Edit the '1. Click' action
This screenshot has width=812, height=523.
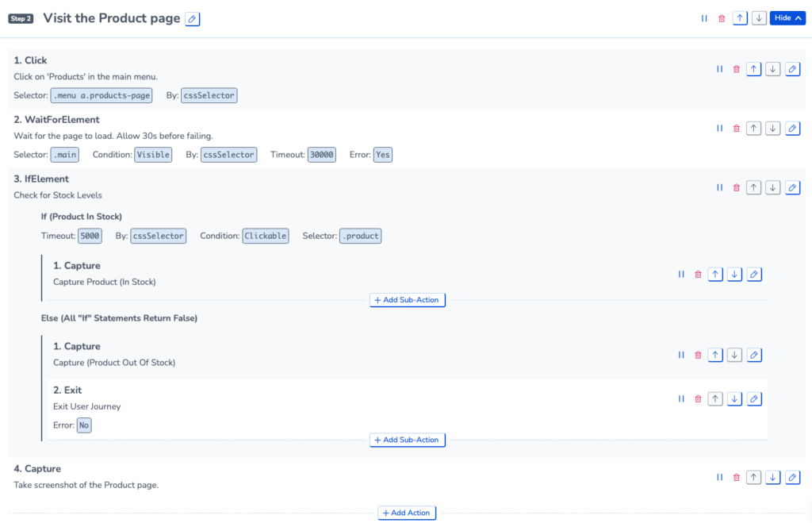pos(792,69)
